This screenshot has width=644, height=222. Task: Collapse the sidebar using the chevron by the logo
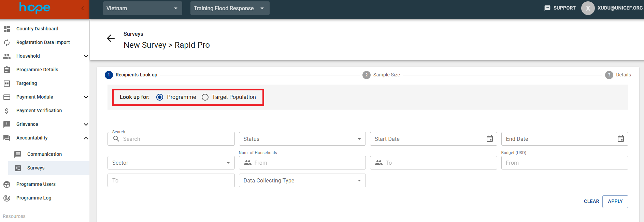pos(83,8)
